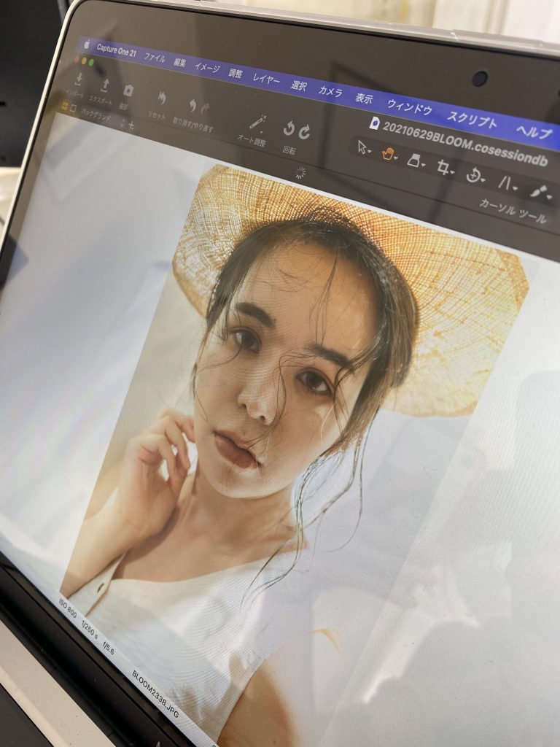Run Auto Adjust with the magic wand
The height and width of the screenshot is (747, 560).
[257, 122]
